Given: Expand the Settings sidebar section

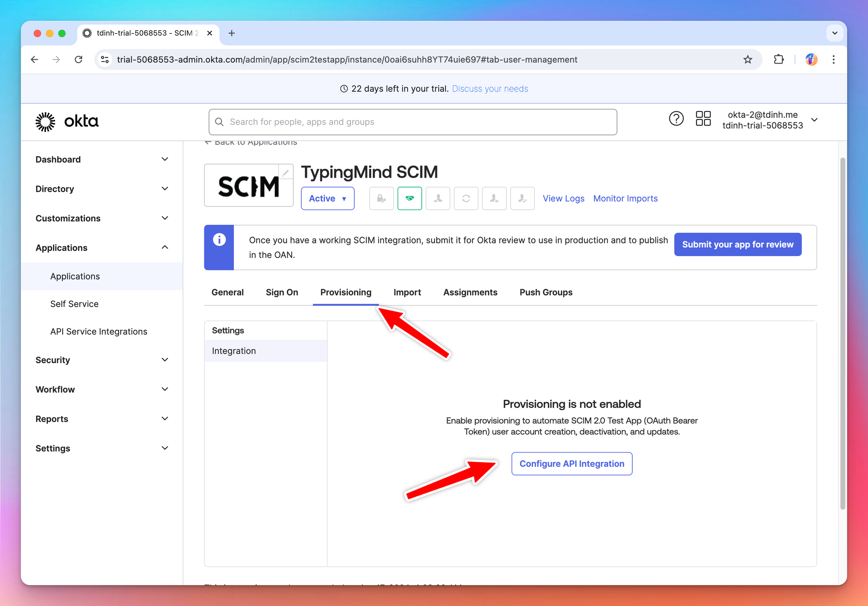Looking at the screenshot, I should pos(102,448).
